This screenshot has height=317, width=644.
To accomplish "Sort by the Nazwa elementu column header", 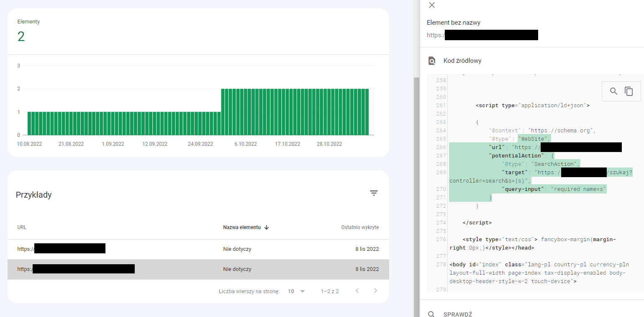I will 242,227.
